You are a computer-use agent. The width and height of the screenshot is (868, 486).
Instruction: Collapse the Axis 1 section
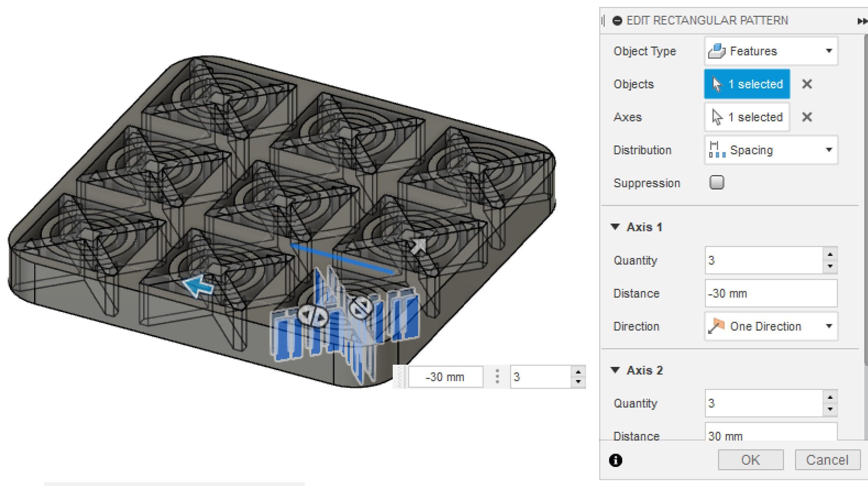tap(616, 227)
